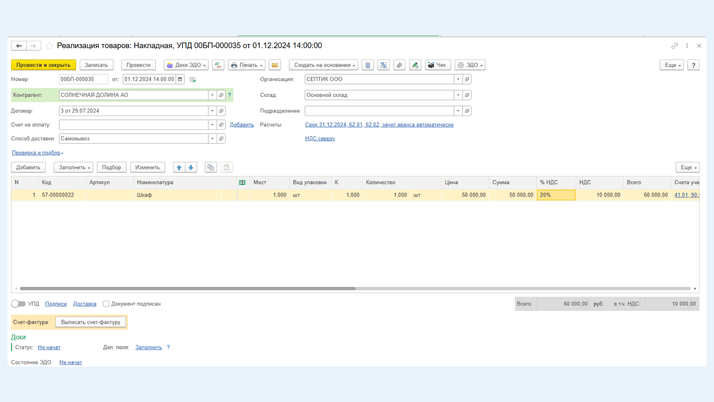Open the Печать menu

[x=246, y=65]
